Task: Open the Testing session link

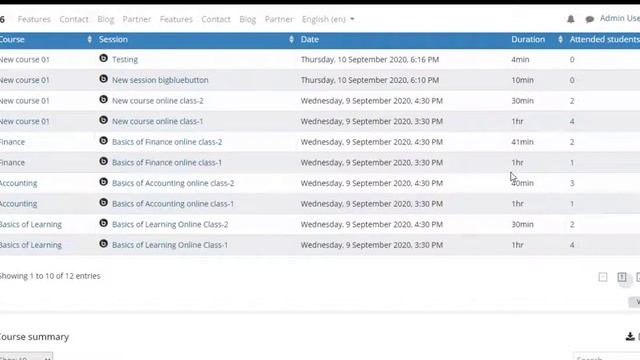Action: click(x=125, y=60)
